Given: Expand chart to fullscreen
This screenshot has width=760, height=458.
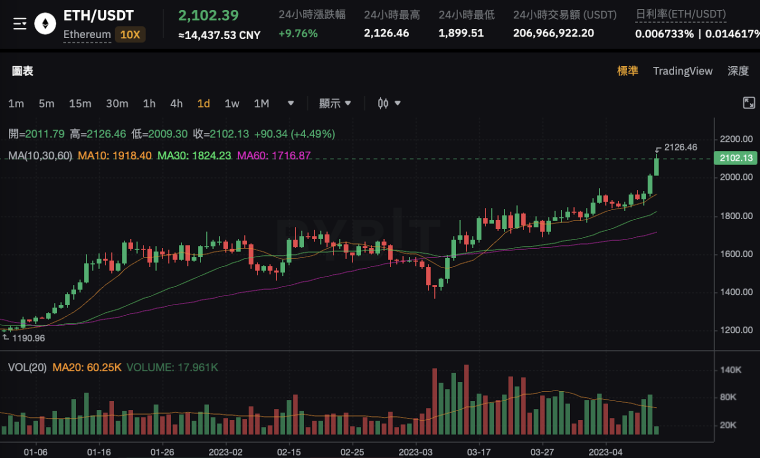Looking at the screenshot, I should (748, 103).
